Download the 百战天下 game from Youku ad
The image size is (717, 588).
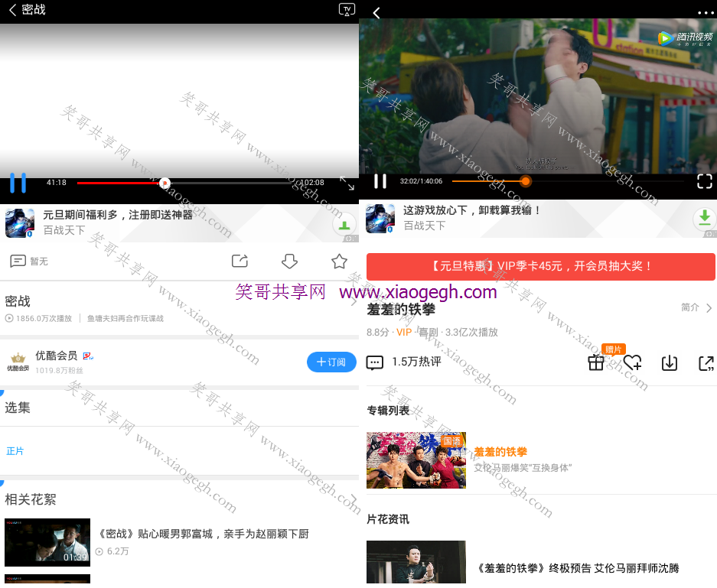click(x=344, y=224)
